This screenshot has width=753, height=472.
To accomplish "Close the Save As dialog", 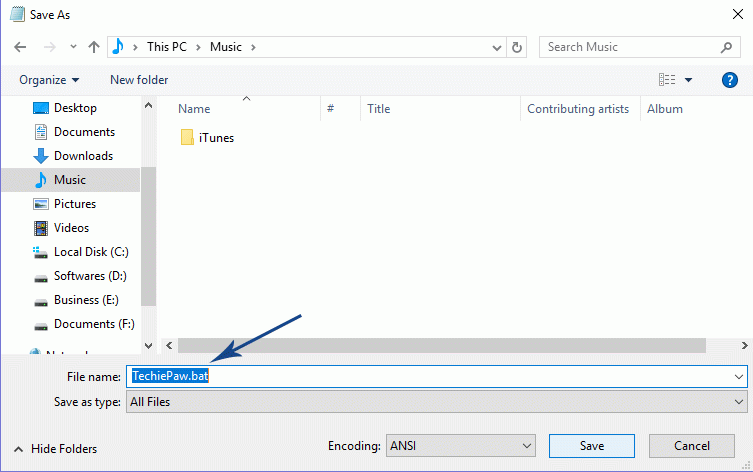I will [x=738, y=14].
